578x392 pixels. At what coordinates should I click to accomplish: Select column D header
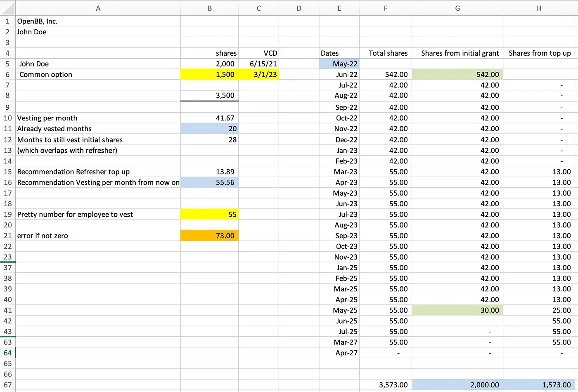point(299,8)
